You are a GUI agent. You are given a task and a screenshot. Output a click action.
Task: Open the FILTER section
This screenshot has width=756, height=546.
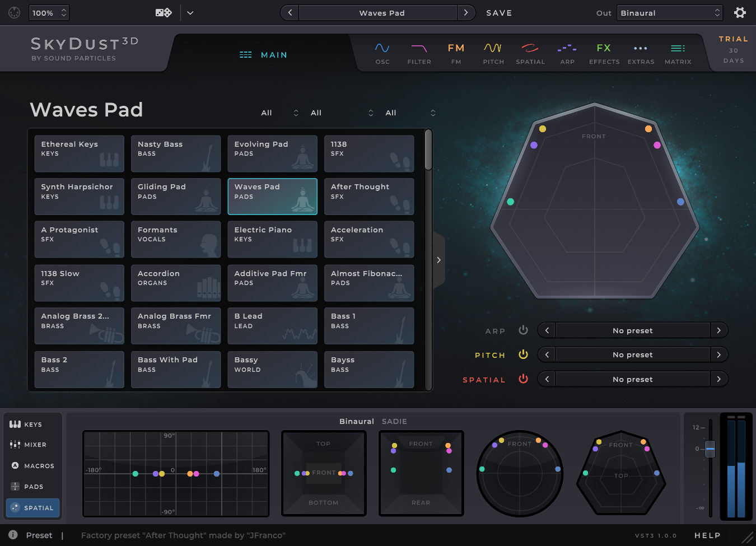point(419,54)
